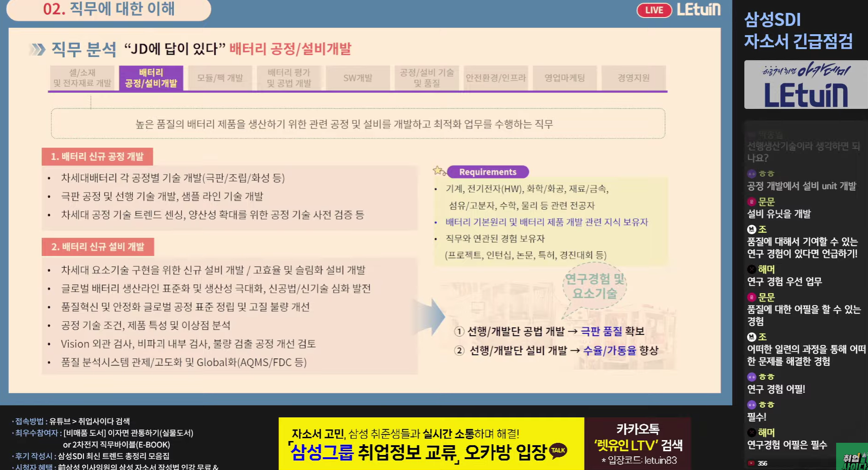
Task: Click the 삼성그룹 취업정보 교류 banner text
Action: pos(373,453)
